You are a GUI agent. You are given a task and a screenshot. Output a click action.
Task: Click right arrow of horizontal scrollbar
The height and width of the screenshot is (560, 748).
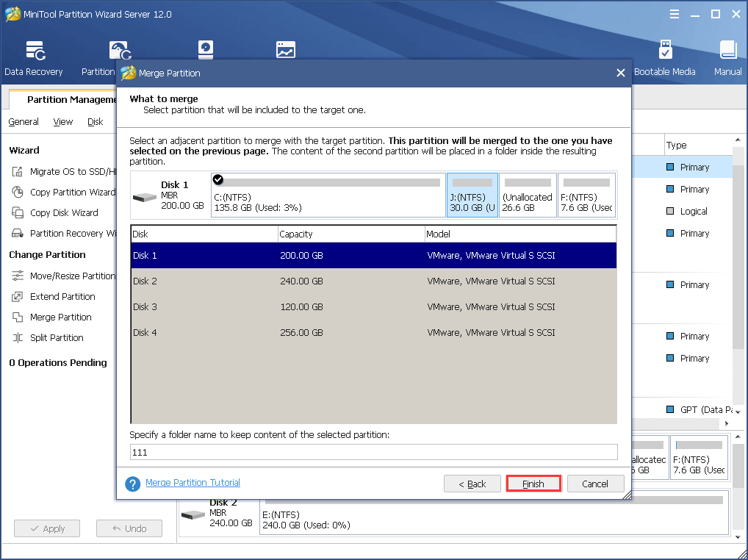click(x=727, y=423)
